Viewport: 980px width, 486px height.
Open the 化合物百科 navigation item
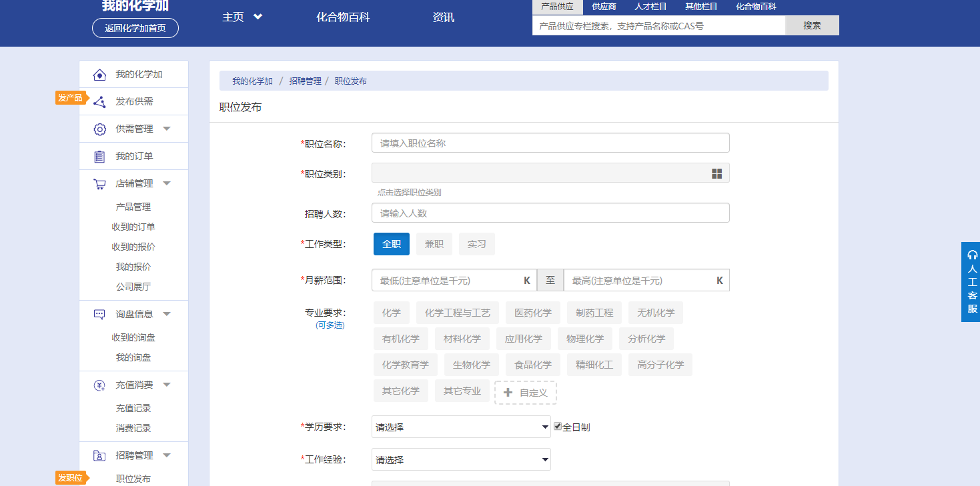[x=342, y=17]
